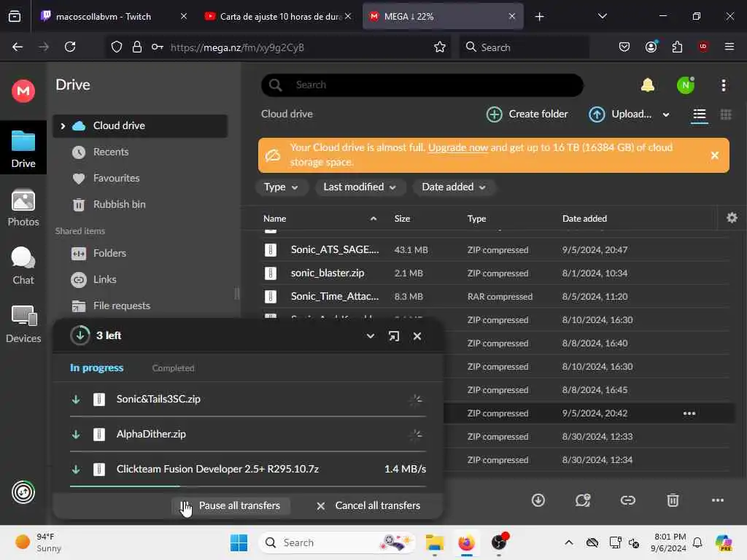
Task: Open Favourites
Action: (x=116, y=178)
